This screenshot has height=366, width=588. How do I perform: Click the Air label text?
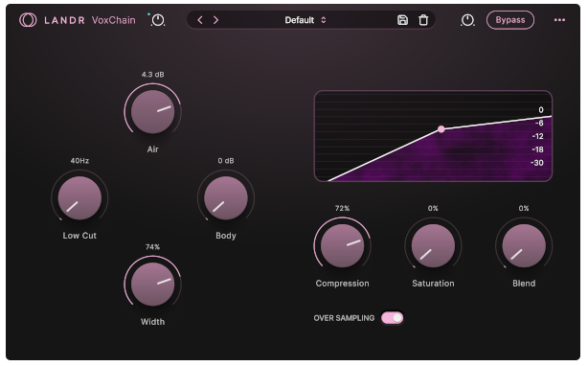pyautogui.click(x=152, y=149)
